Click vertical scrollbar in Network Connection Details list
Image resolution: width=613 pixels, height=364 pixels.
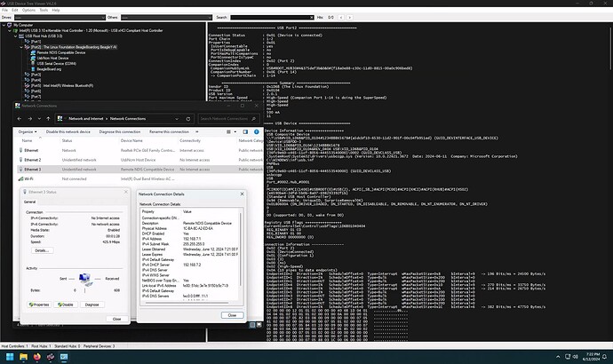point(241,250)
